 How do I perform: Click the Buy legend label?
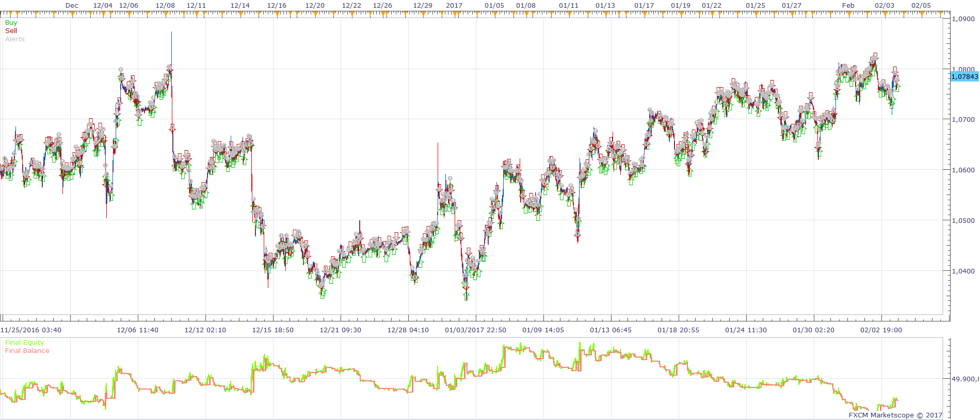11,23
